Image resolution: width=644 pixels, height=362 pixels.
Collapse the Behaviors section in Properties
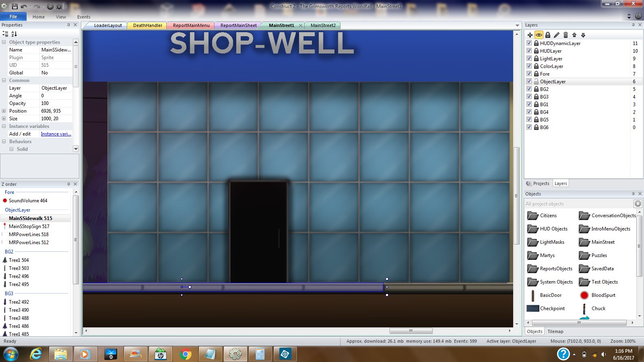[x=4, y=142]
